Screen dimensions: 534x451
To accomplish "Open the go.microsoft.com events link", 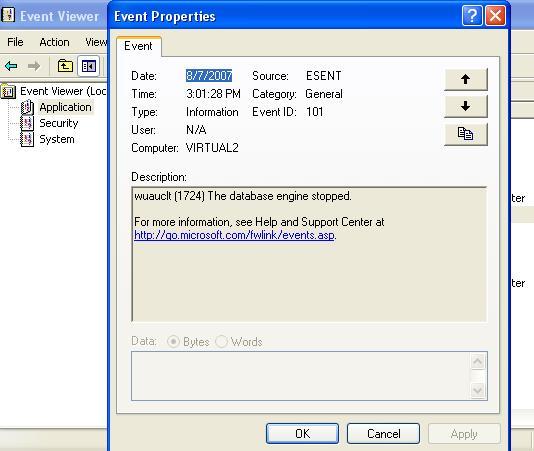I will [234, 235].
